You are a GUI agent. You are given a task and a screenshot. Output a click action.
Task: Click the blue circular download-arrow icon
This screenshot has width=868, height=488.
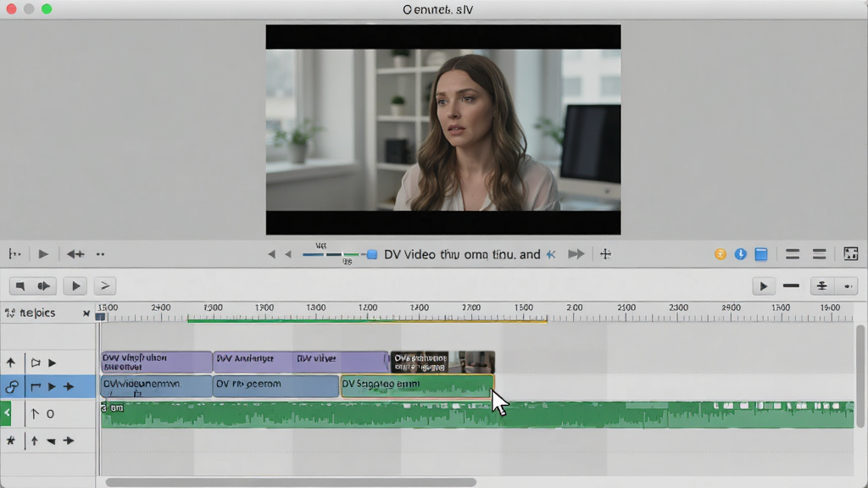click(741, 254)
